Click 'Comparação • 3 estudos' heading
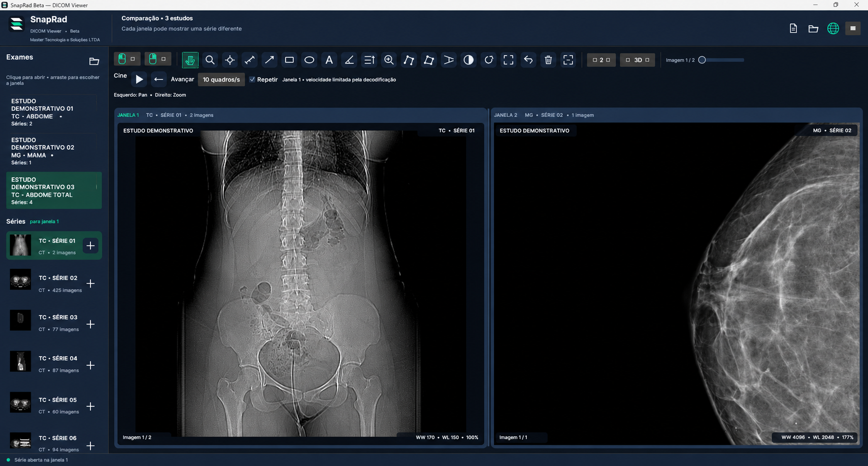This screenshot has height=466, width=868. pos(157,18)
